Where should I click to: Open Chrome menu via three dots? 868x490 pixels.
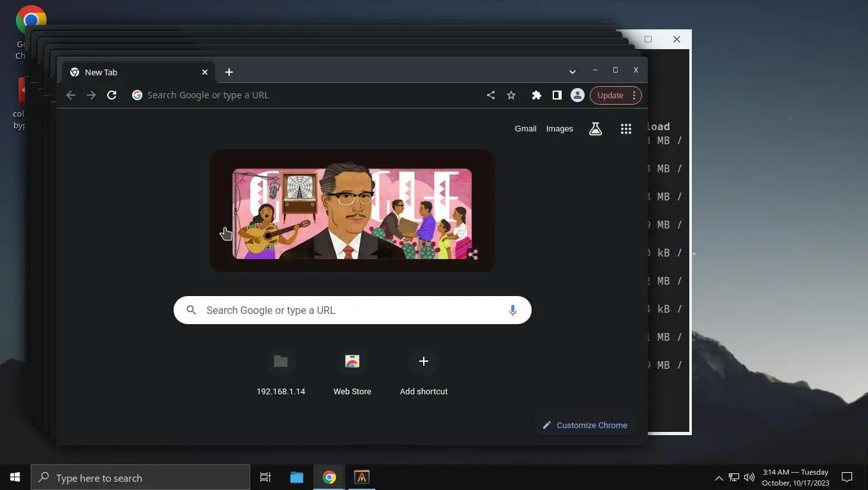[x=634, y=95]
